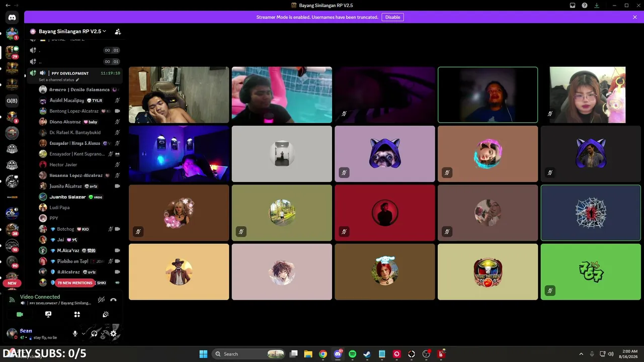Focus the cowboy avatar tile
This screenshot has height=362, width=644.
pyautogui.click(x=179, y=272)
